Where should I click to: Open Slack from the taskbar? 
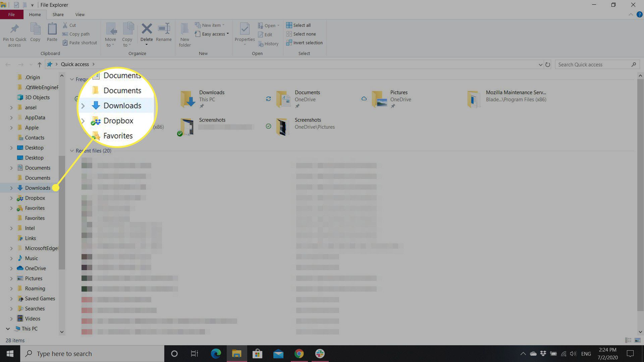coord(320,353)
